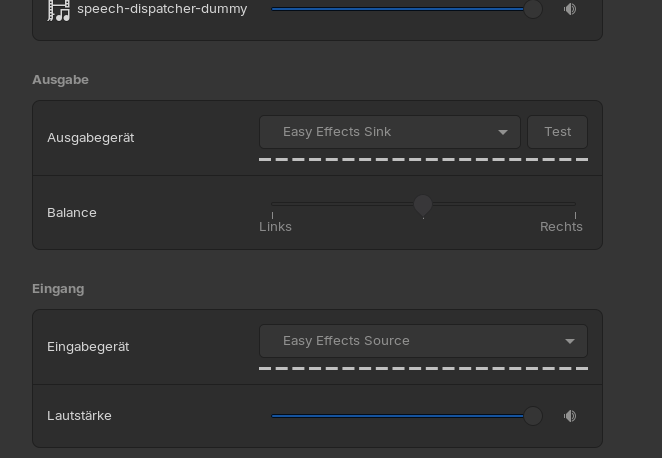Click the Eingang section heading
The height and width of the screenshot is (458, 662).
point(58,289)
